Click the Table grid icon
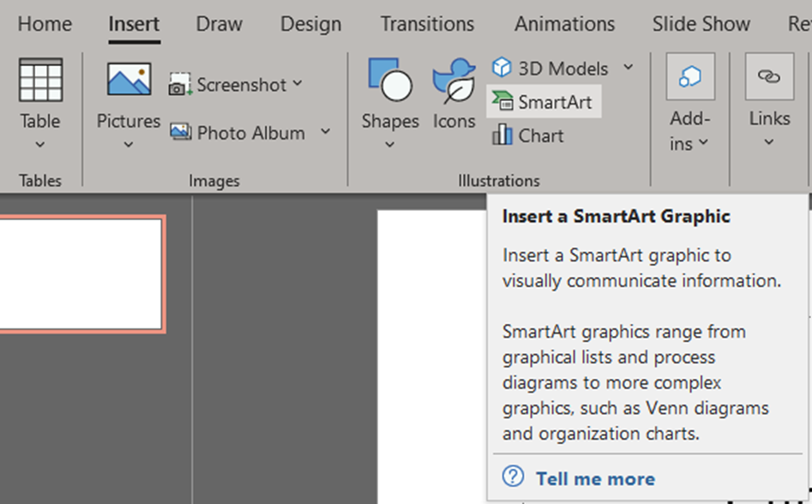Viewport: 812px width, 504px height. coord(40,80)
